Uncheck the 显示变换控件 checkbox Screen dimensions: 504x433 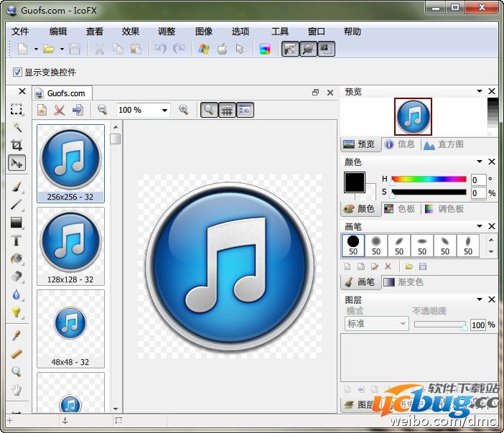pyautogui.click(x=17, y=72)
